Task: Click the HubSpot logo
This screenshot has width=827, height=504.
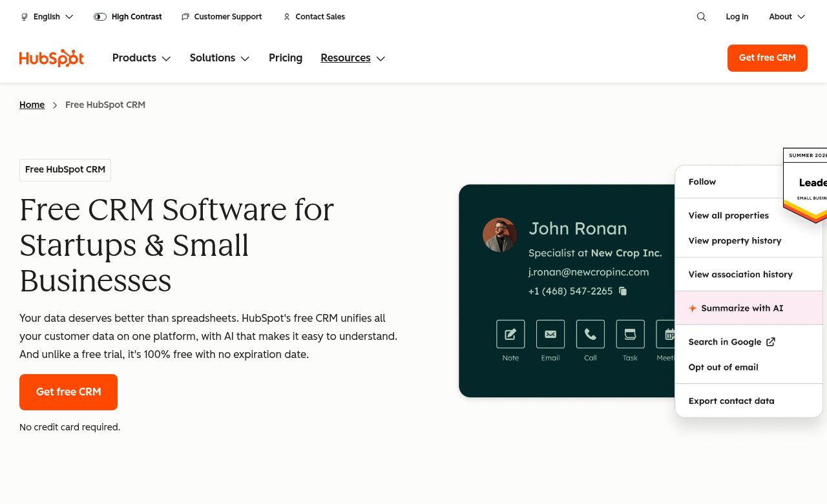Action: (52, 58)
